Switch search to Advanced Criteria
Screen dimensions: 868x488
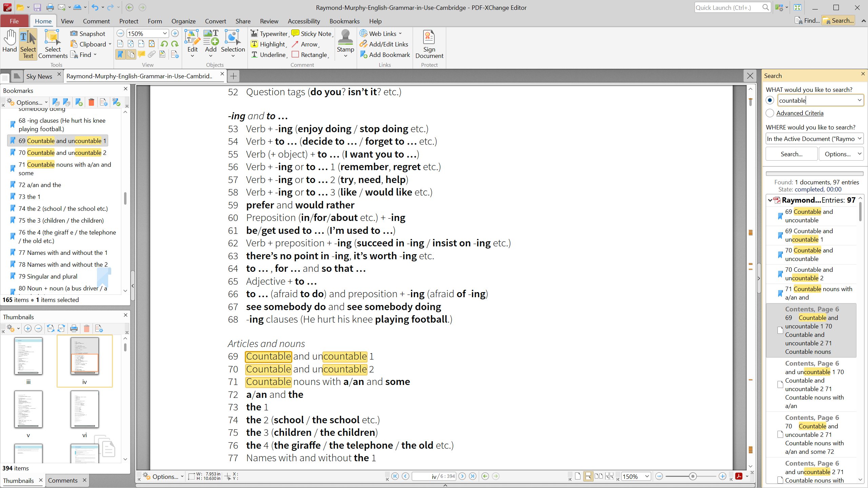coord(800,113)
